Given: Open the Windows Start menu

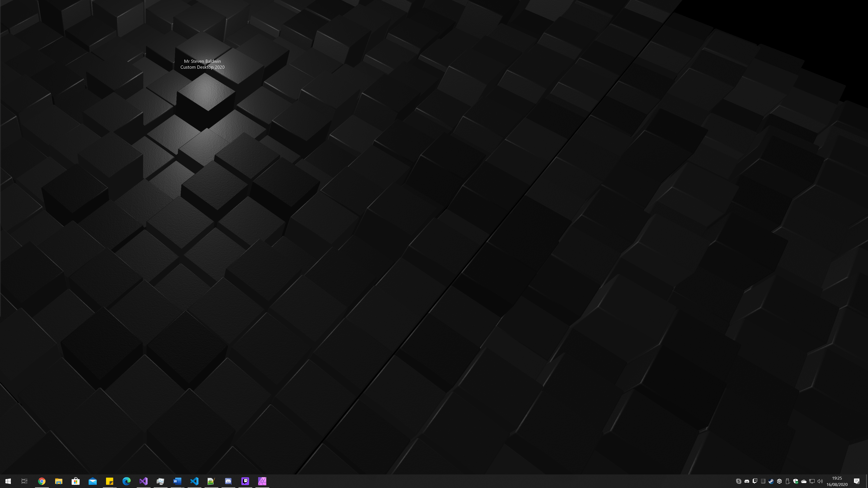Looking at the screenshot, I should (x=8, y=481).
